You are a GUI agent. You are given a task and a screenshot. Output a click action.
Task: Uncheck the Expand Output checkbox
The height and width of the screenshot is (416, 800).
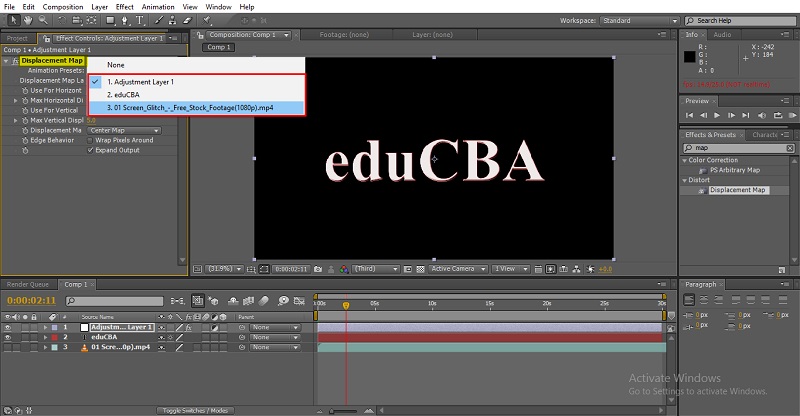coord(90,150)
